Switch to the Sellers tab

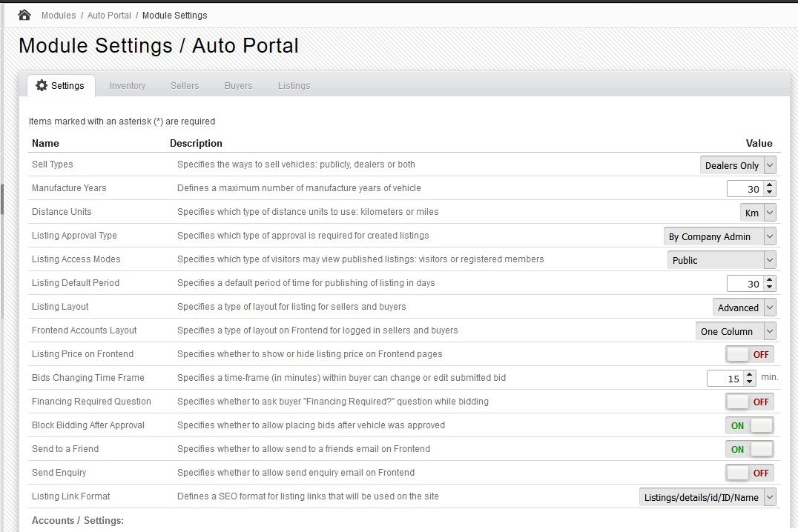(x=185, y=85)
